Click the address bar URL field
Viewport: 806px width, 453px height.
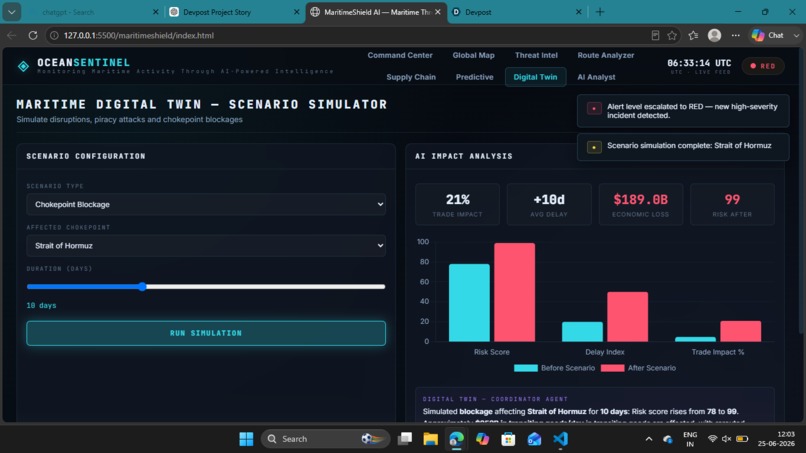tap(350, 35)
